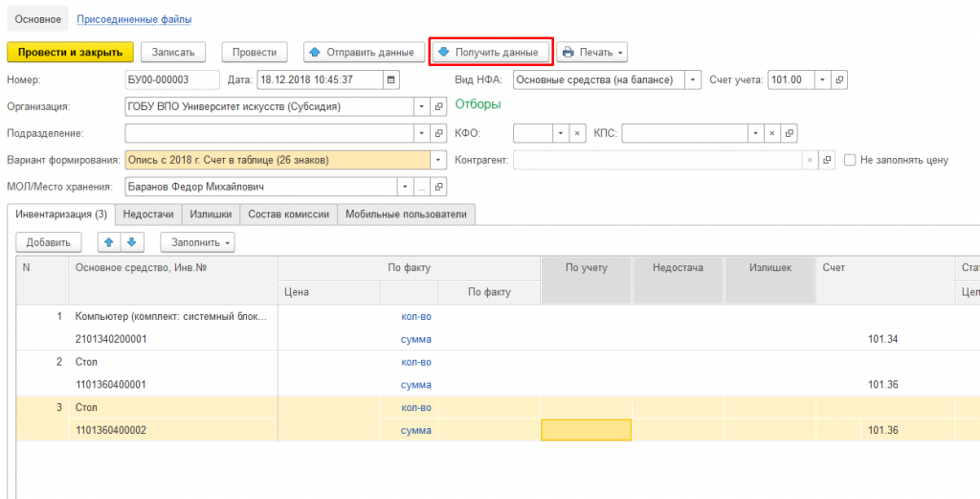Clear the КФО field with X
Image resolution: width=980 pixels, height=499 pixels.
577,133
